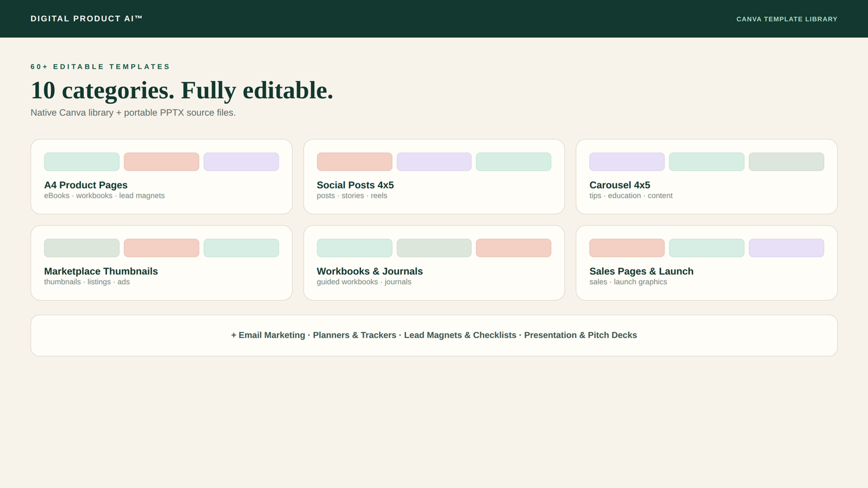The width and height of the screenshot is (868, 488).
Task: Click the DIGITAL PRODUCT AI™ brand text
Action: [86, 19]
